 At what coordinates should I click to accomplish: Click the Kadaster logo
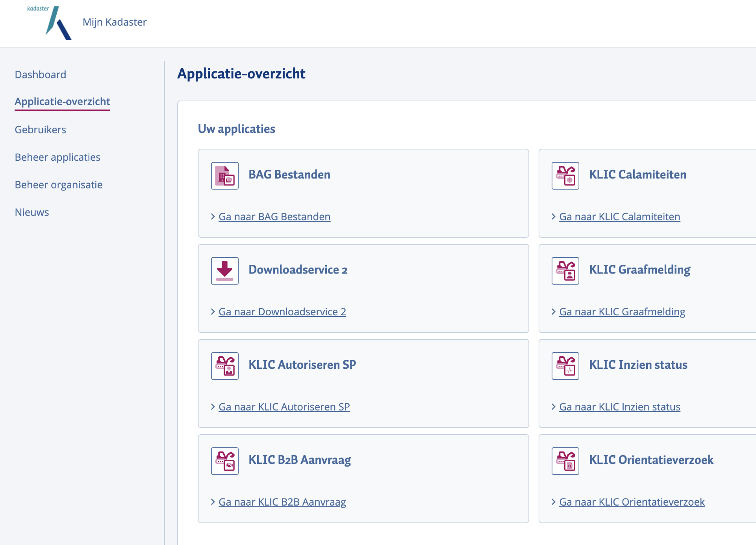point(50,22)
